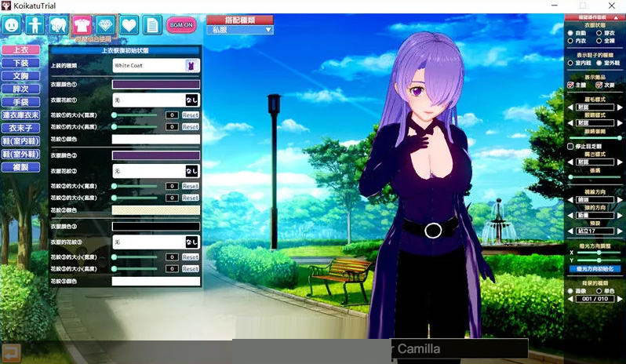Switch to 上衣 tops tab
Screen dimensions: 626x364
[x=20, y=50]
